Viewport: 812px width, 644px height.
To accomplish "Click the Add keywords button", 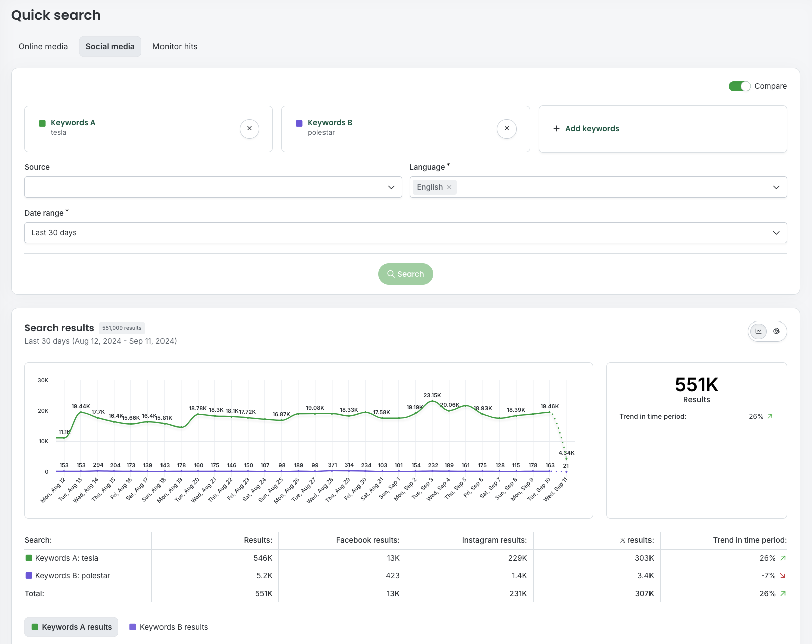I will [x=592, y=129].
